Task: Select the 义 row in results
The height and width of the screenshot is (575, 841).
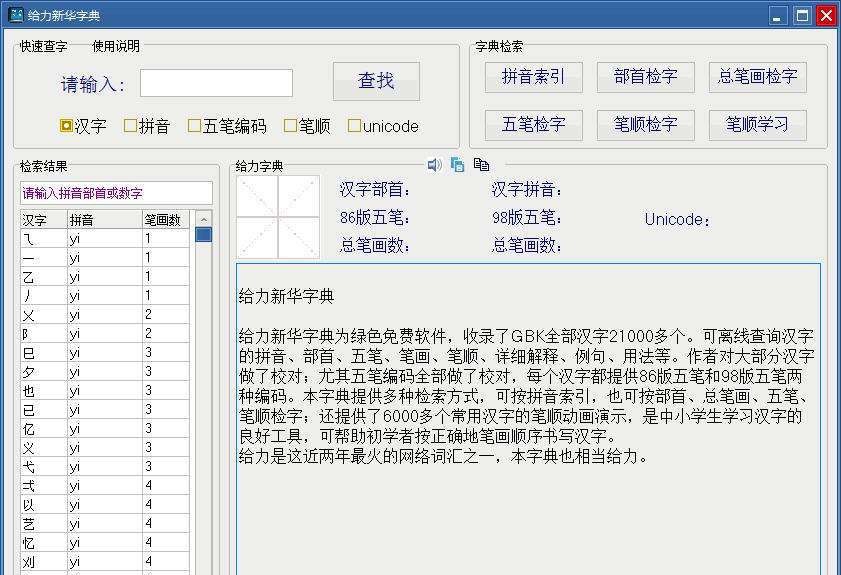Action: point(105,447)
